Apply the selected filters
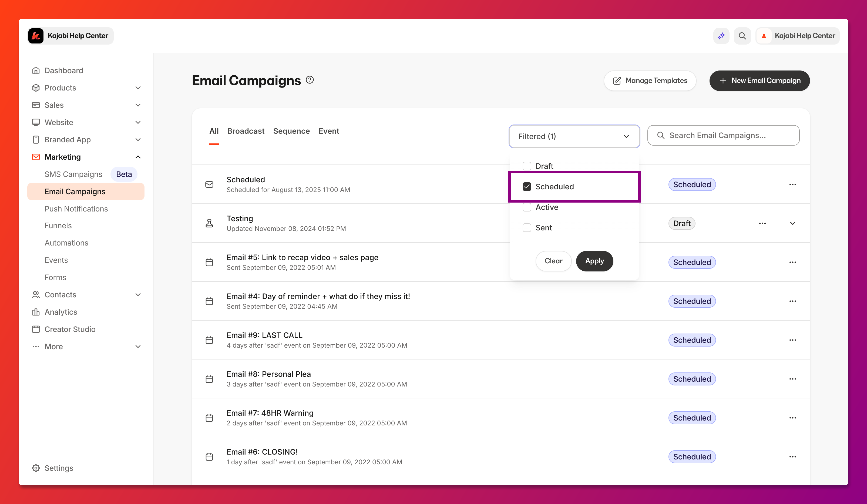This screenshot has height=504, width=867. [x=594, y=261]
